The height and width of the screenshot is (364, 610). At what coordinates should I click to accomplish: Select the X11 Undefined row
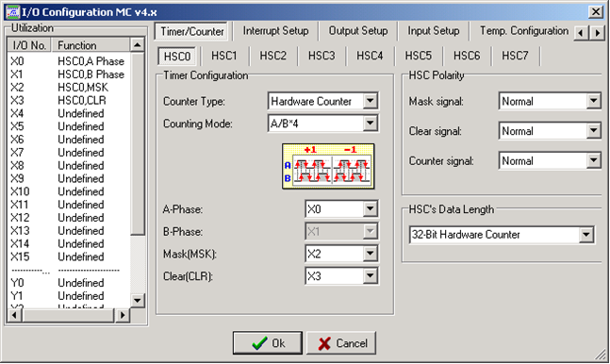(69, 205)
